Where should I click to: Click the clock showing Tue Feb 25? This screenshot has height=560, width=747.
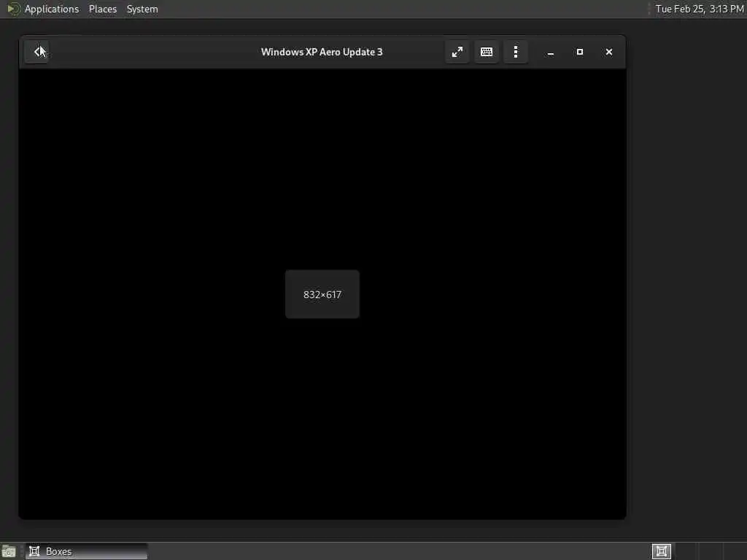tap(699, 9)
